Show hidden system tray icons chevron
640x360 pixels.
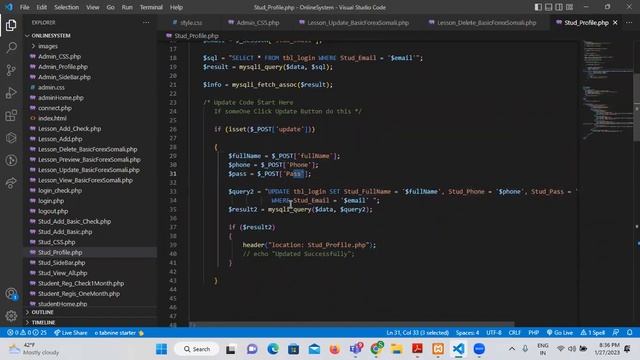(512, 349)
